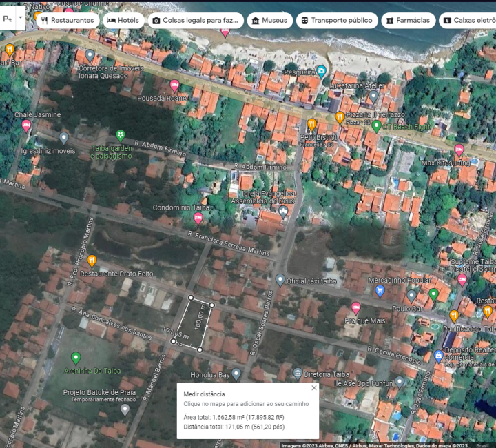Select the Projeto Batukê de Praia pin
496x448 pixels.
pos(125,409)
